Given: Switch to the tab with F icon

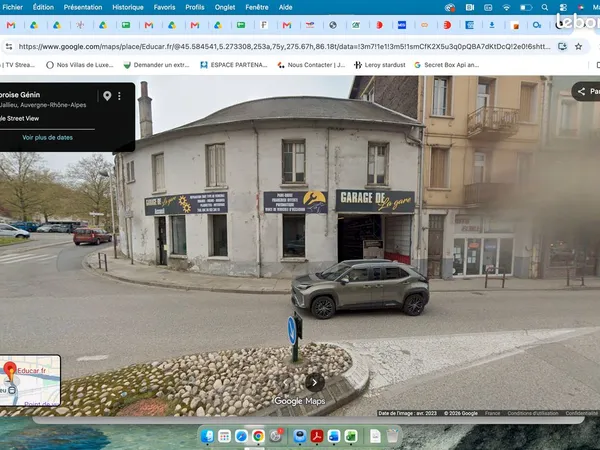Looking at the screenshot, I should (264, 25).
